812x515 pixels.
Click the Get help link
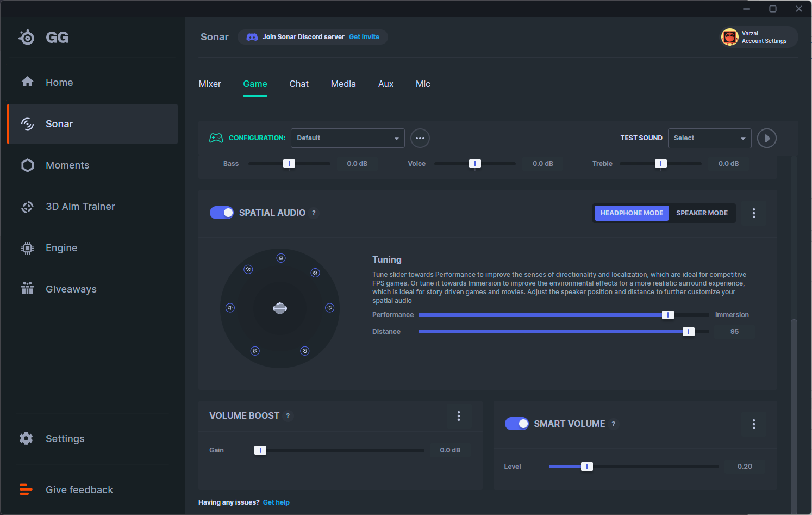[276, 502]
